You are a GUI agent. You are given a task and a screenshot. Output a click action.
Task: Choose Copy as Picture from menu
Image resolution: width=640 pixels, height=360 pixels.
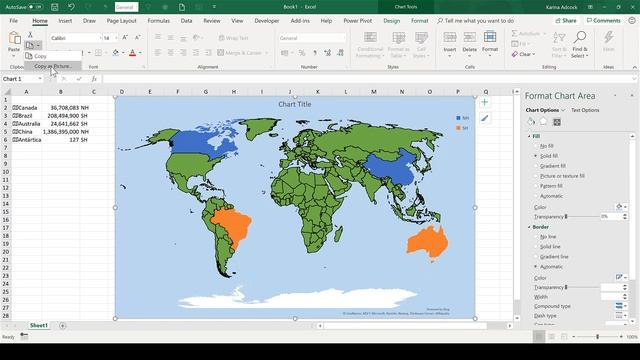pyautogui.click(x=53, y=66)
